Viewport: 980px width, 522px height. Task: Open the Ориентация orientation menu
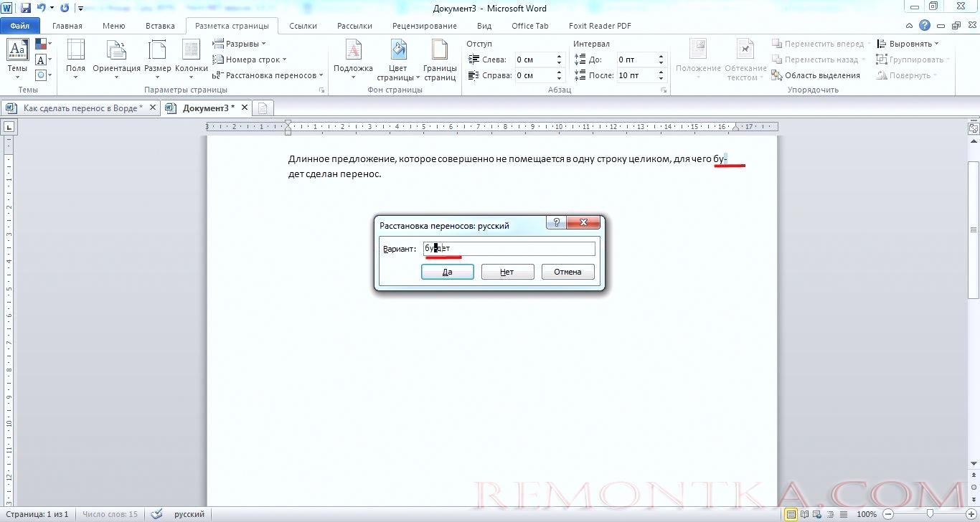[x=116, y=60]
